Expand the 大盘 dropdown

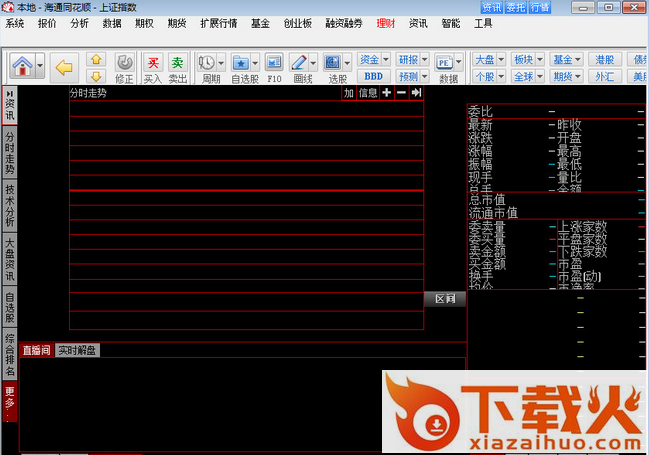coord(488,60)
